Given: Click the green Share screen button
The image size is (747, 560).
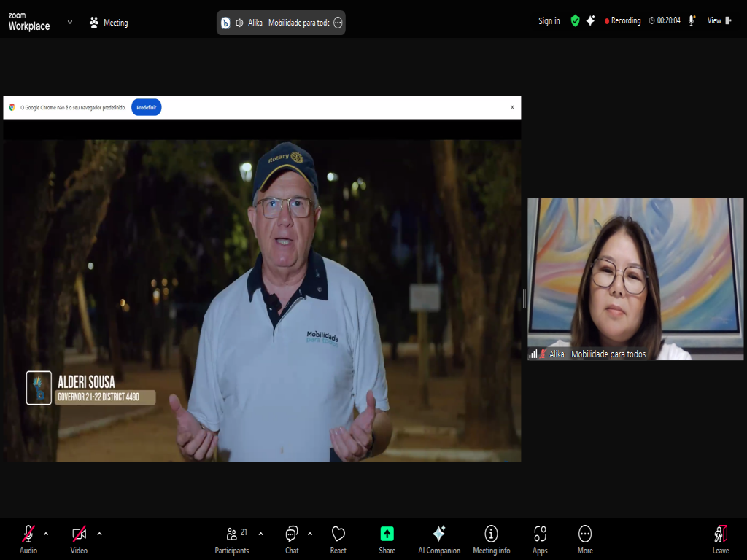Looking at the screenshot, I should [387, 539].
